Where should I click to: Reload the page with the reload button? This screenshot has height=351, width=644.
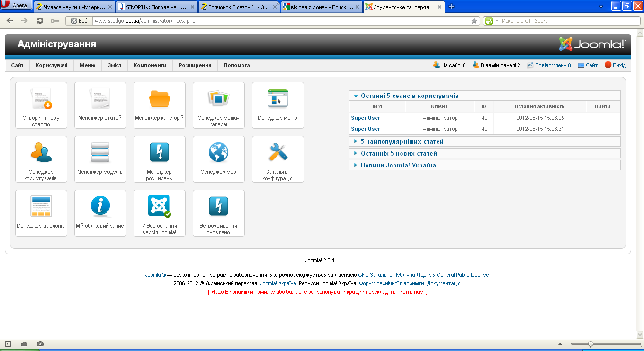click(x=40, y=21)
